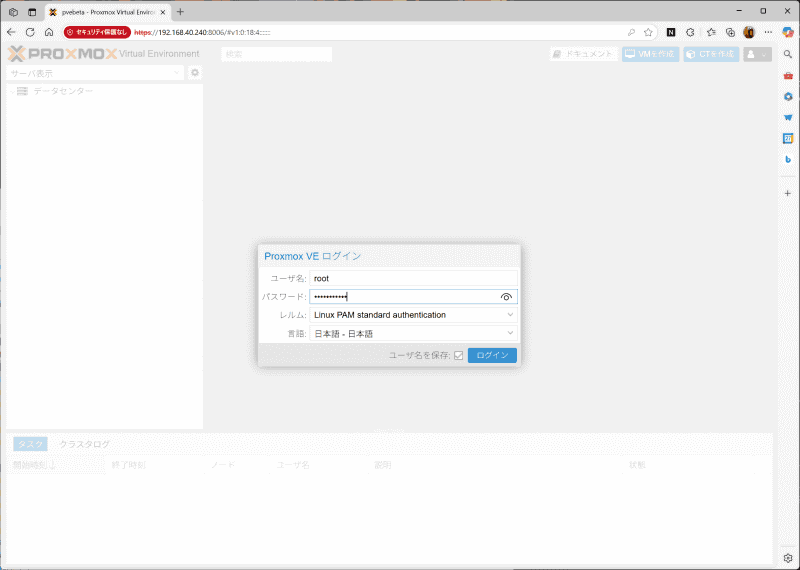Open the サーバ表示 view dropdown
Screen dimensions: 800x570
[x=96, y=73]
